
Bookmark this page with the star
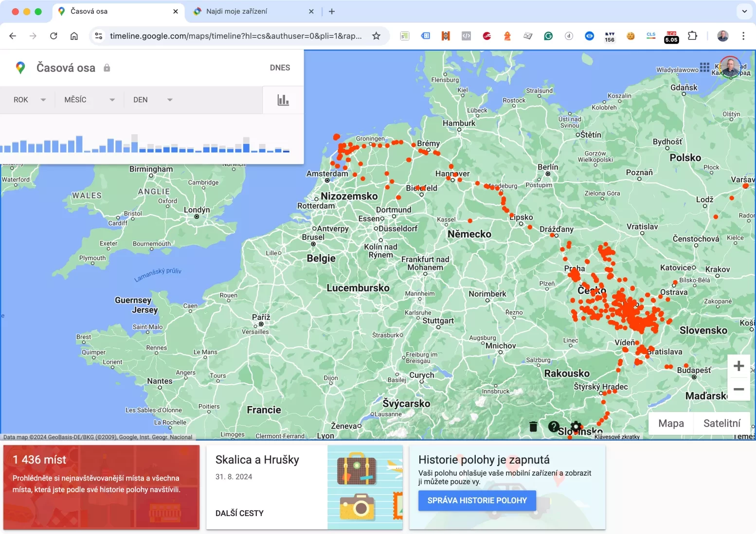pyautogui.click(x=376, y=36)
